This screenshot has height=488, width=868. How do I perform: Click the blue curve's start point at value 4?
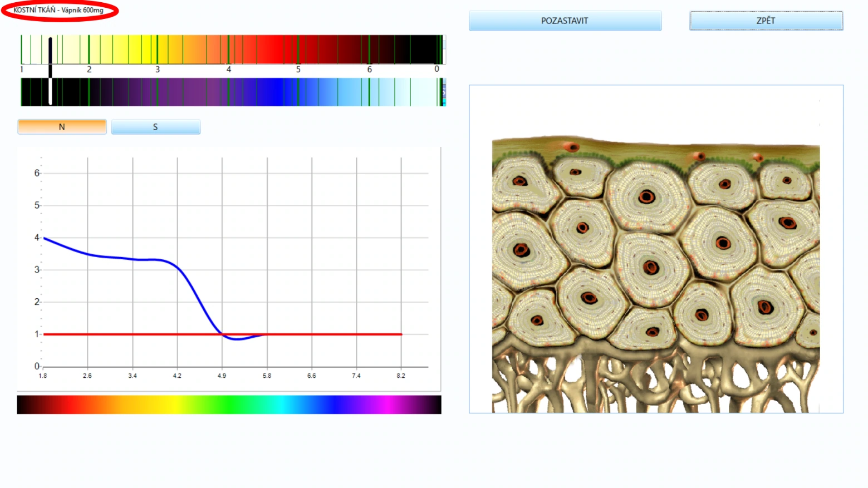coord(45,238)
